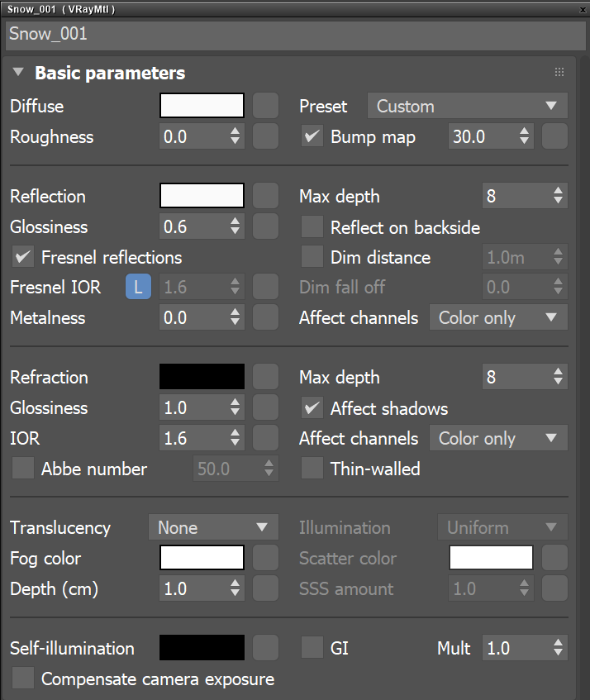The image size is (590, 700).
Task: Click the Reflection map slot button
Action: [265, 196]
